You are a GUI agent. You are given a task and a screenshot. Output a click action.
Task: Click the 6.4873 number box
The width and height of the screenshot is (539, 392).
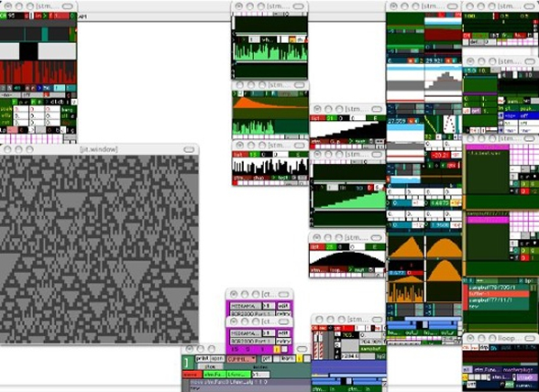tap(440, 203)
